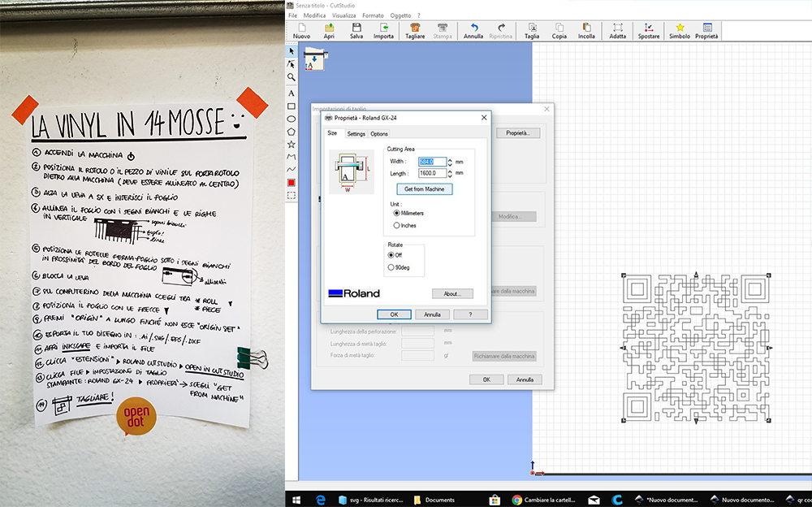Click the dashed rectangle tool
This screenshot has height=507, width=812.
(292, 196)
